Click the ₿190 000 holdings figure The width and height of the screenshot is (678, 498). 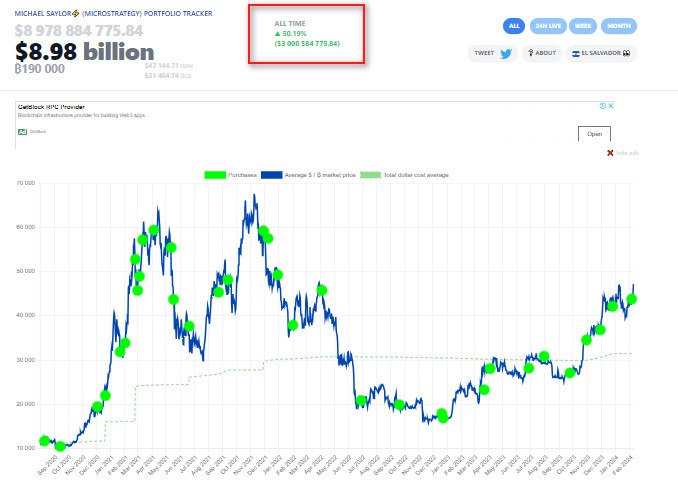point(39,69)
